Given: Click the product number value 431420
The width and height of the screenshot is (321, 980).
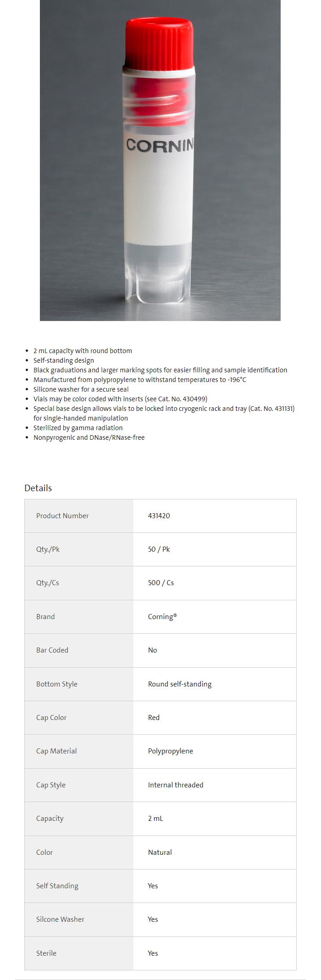Looking at the screenshot, I should coord(159,515).
